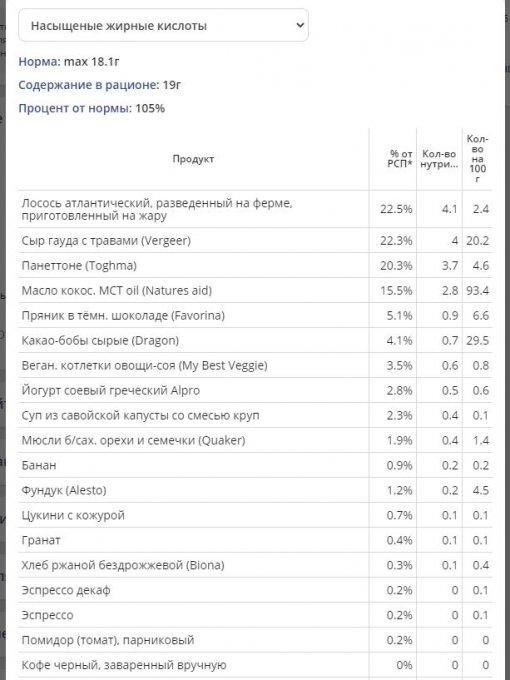Select Какао-бобы сырые (Dragon) row
Viewport: 510px width, 680px height.
pyautogui.click(x=255, y=340)
